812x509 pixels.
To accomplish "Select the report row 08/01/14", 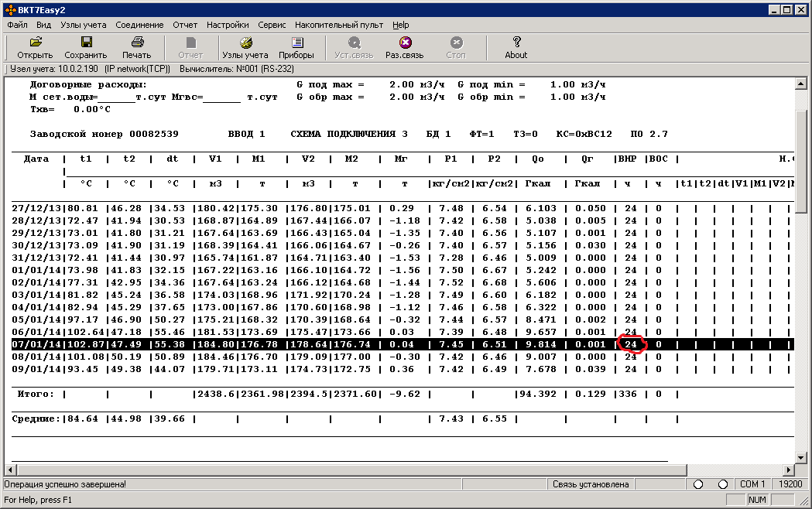I will [403, 357].
